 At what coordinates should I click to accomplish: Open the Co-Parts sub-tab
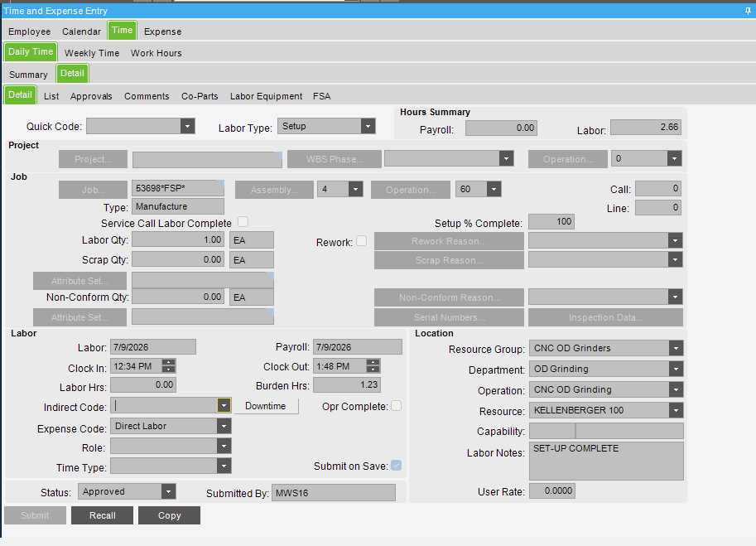200,96
